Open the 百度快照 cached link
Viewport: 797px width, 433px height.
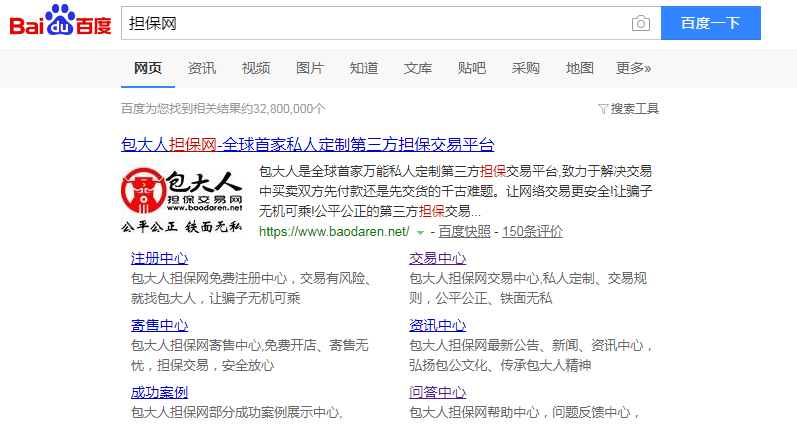pos(465,231)
